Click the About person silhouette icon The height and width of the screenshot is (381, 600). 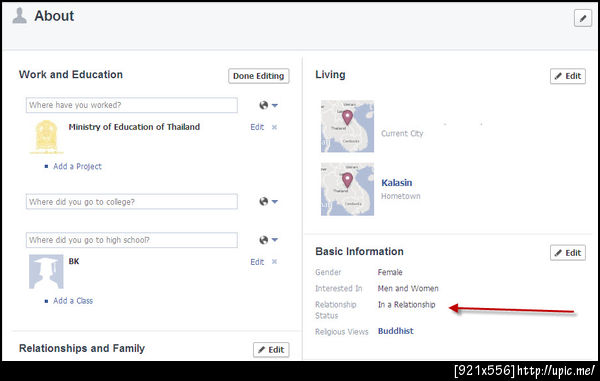(19, 16)
